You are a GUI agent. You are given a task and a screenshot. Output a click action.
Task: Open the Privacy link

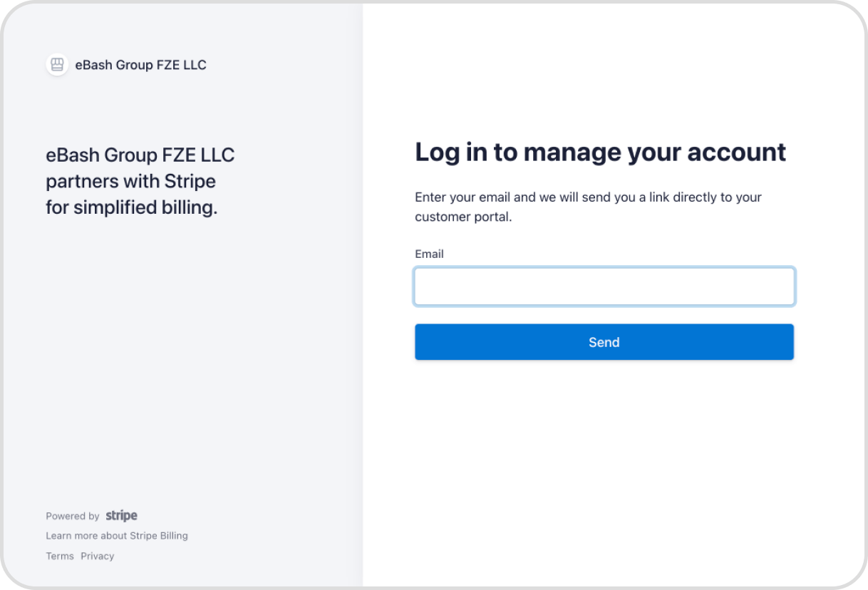(x=98, y=557)
